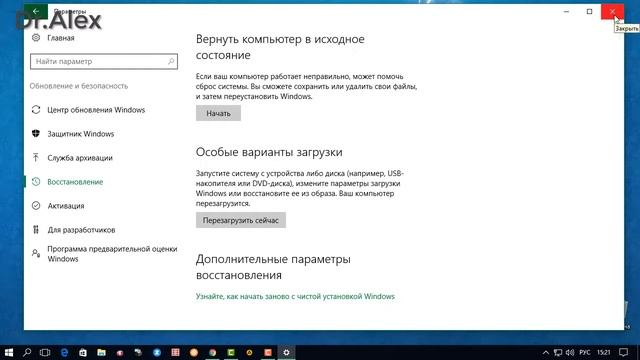
Task: Open the Windows Start menu
Action: (x=9, y=352)
